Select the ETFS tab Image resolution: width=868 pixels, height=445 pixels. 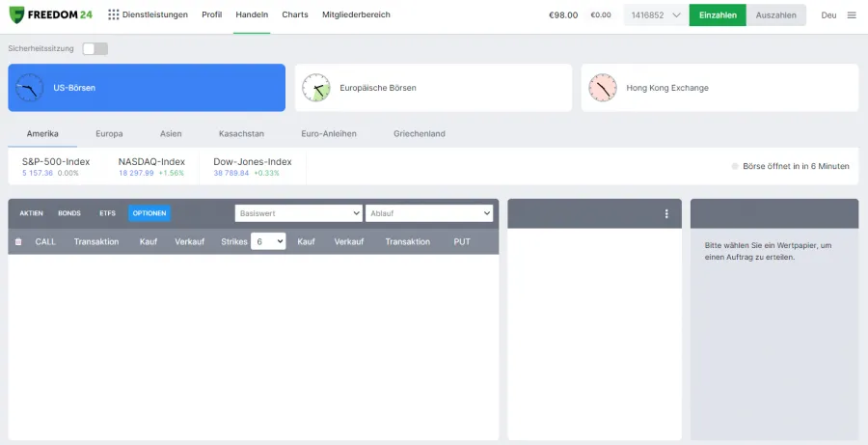[107, 213]
